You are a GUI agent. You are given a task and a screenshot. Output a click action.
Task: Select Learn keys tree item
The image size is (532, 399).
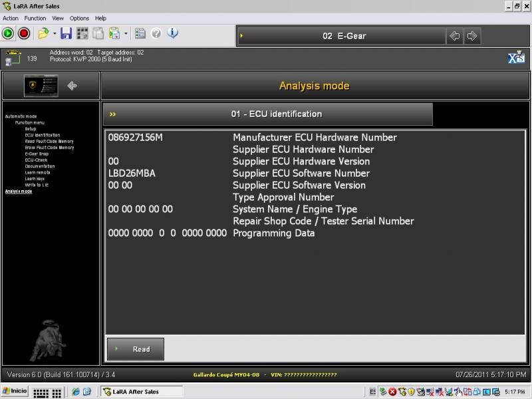pyautogui.click(x=35, y=178)
